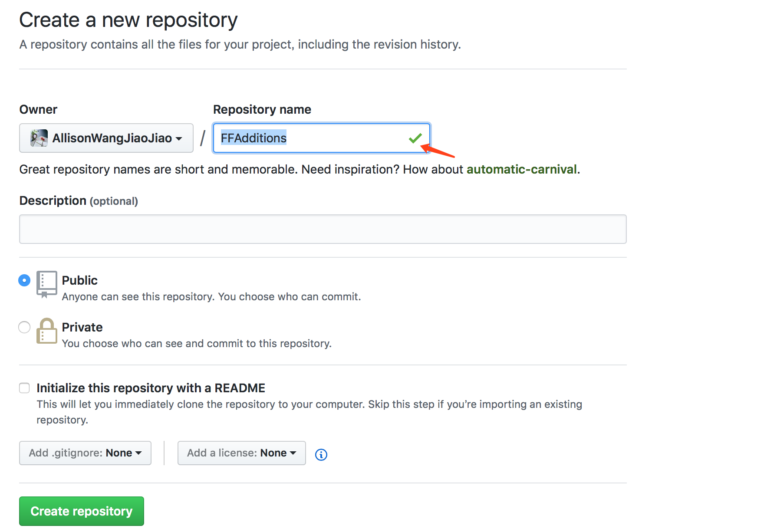This screenshot has height=532, width=777.
Task: Click the green checkmark in name field
Action: pyautogui.click(x=415, y=138)
